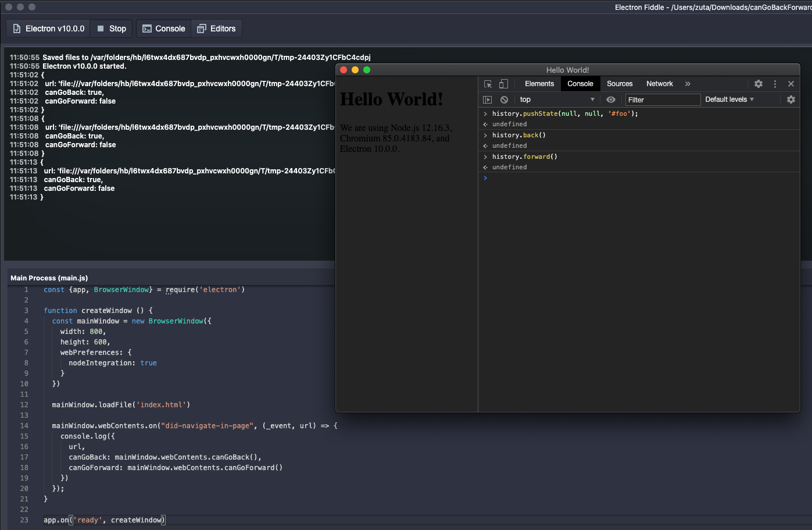Open the Elements panel
Screen dimensions: 812x530
pyautogui.click(x=539, y=84)
